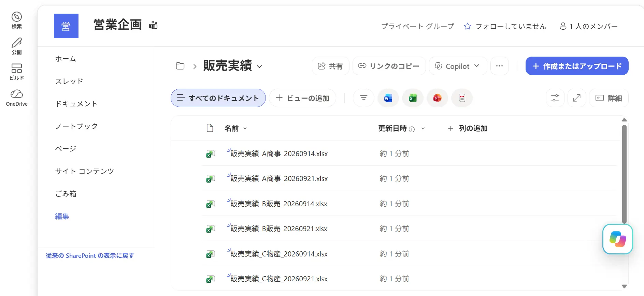Screen dimensions: 644x296
Task: Toggle the 詳細 details pane
Action: coord(609,98)
